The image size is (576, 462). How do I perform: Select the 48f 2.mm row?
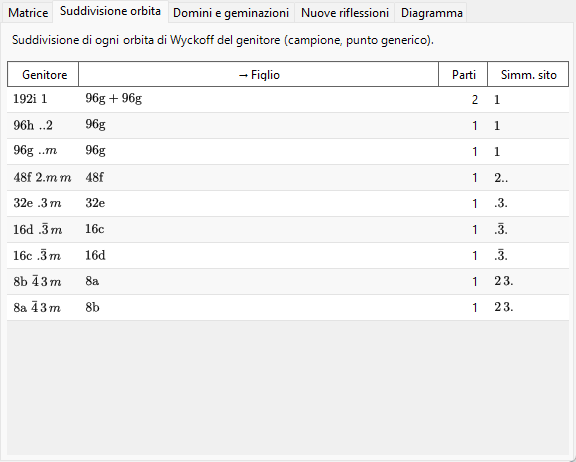click(x=288, y=178)
